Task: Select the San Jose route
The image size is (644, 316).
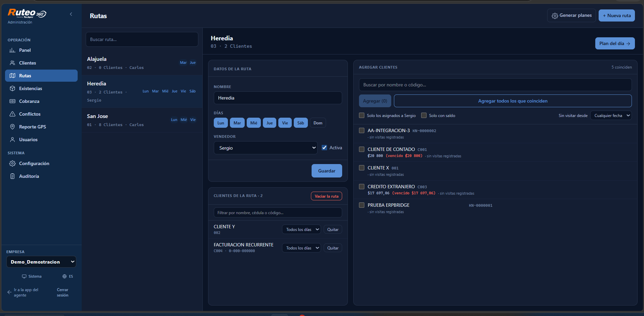Action: point(142,120)
